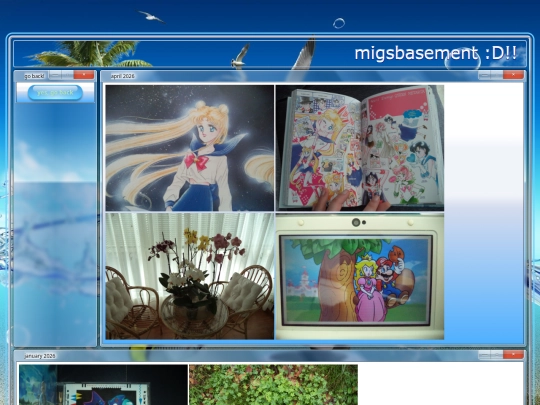Maximize the april 2026 panel
The width and height of the screenshot is (540, 405).
click(x=497, y=75)
